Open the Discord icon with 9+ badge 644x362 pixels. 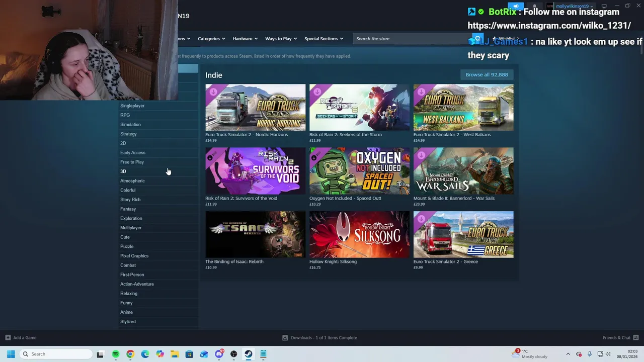[219, 354]
